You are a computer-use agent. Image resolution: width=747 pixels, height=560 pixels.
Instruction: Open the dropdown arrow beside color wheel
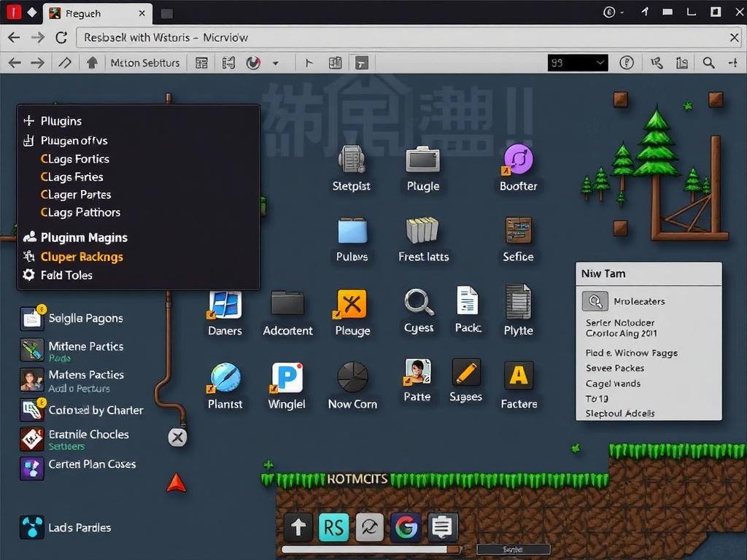pos(275,63)
